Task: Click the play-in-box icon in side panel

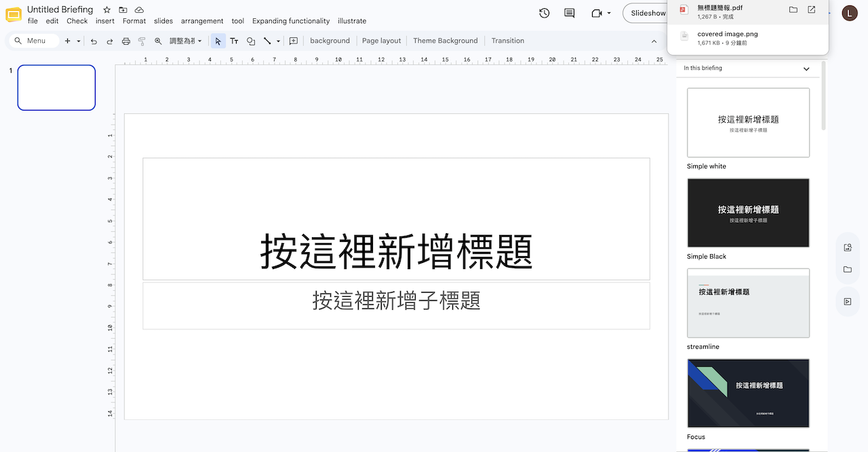Action: pos(848,302)
